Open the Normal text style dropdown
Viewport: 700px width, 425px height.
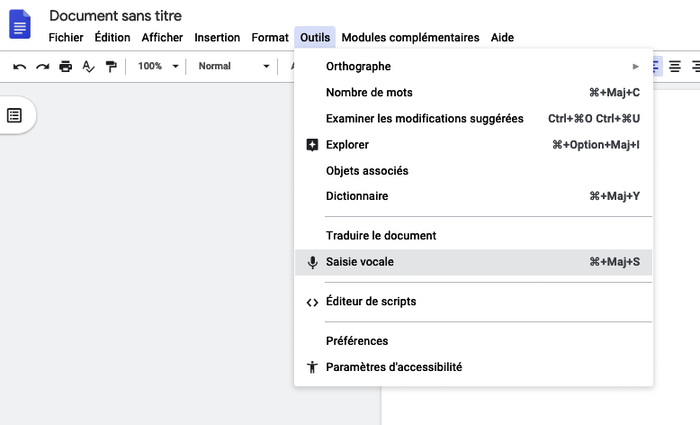click(234, 66)
